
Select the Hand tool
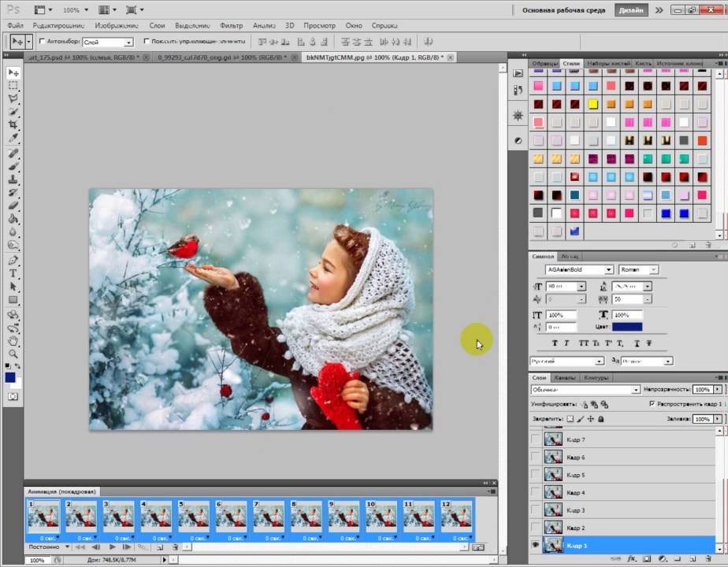[x=13, y=342]
